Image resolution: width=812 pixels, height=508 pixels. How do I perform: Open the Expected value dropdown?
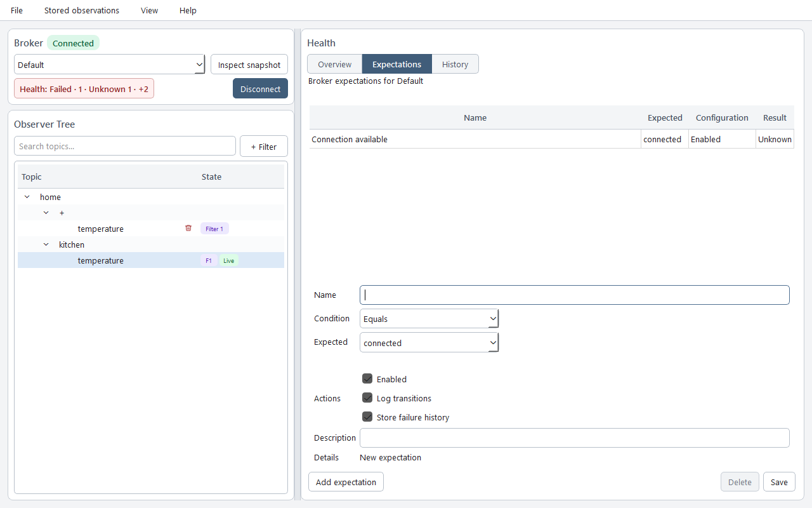click(429, 343)
